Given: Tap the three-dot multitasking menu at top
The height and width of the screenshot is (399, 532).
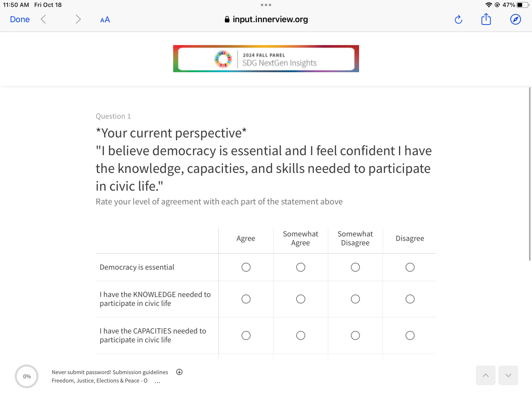Looking at the screenshot, I should [266, 5].
